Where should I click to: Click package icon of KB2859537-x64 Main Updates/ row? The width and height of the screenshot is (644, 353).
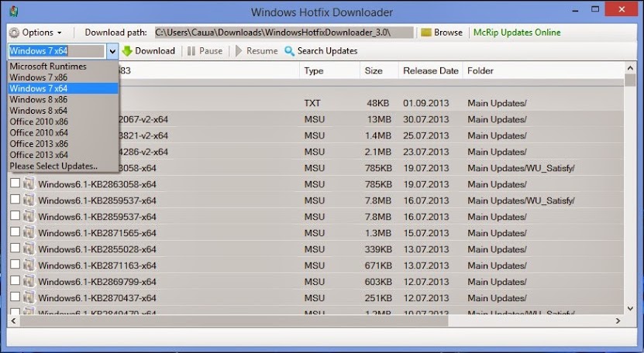[x=29, y=216]
